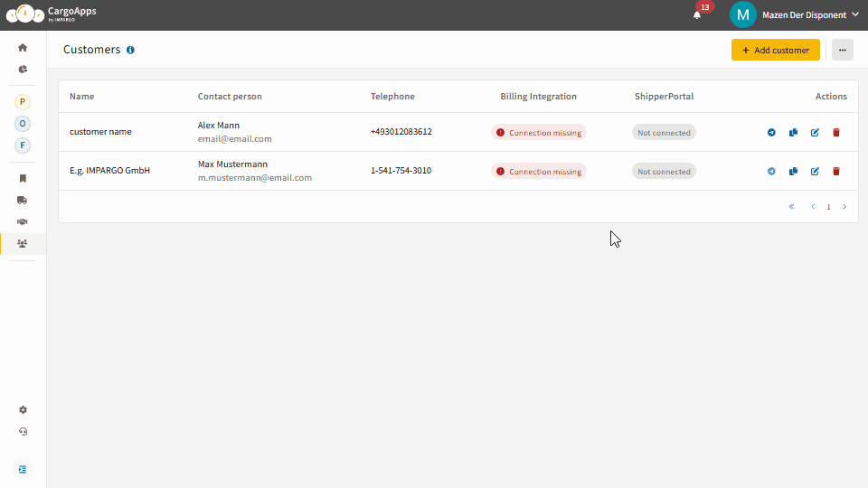The image size is (868, 488).
Task: Expand the sidebar with bottom toggle icon
Action: 23,469
